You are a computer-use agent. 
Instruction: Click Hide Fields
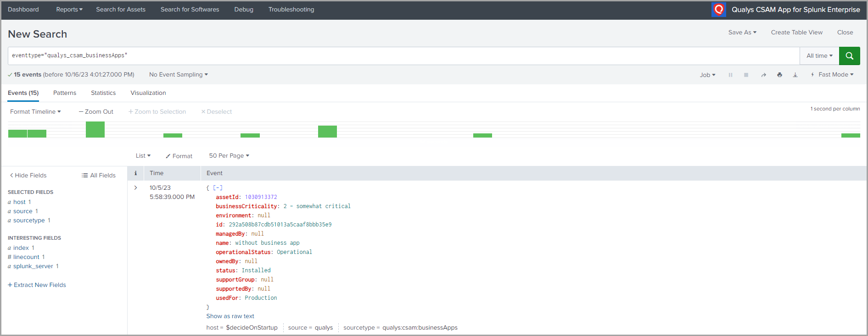point(28,175)
